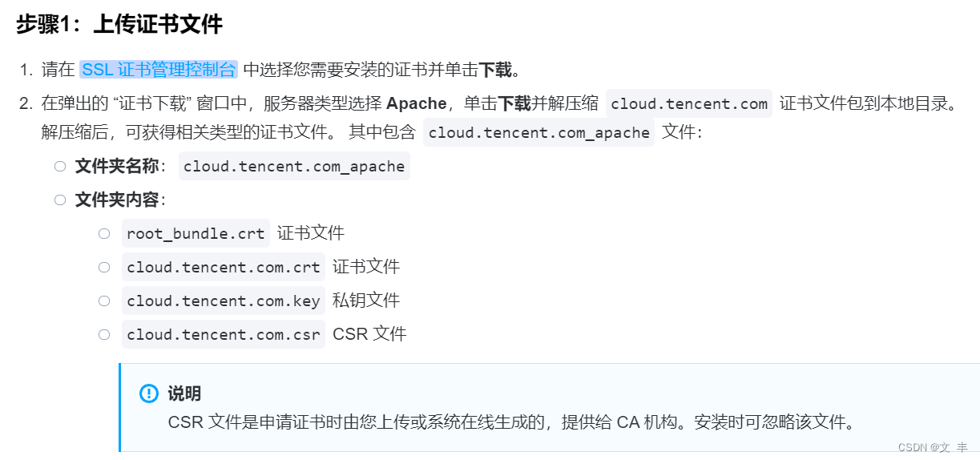Click the 说明 note title

(x=184, y=393)
